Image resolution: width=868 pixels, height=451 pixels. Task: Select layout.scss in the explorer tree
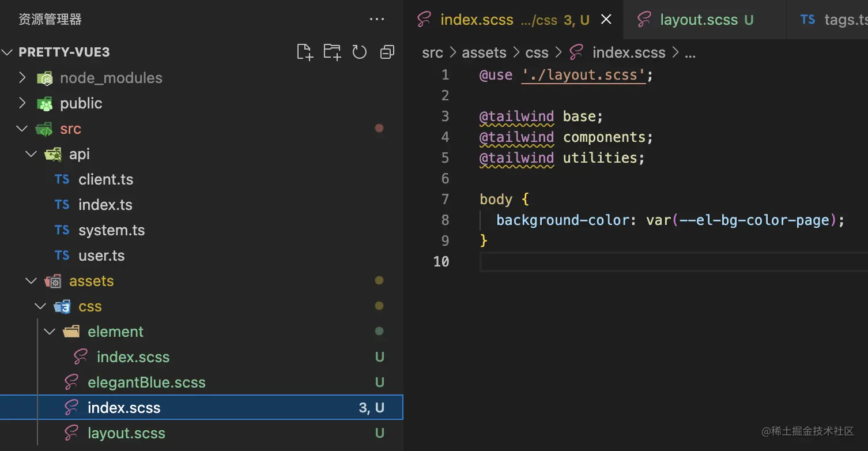[x=126, y=433]
